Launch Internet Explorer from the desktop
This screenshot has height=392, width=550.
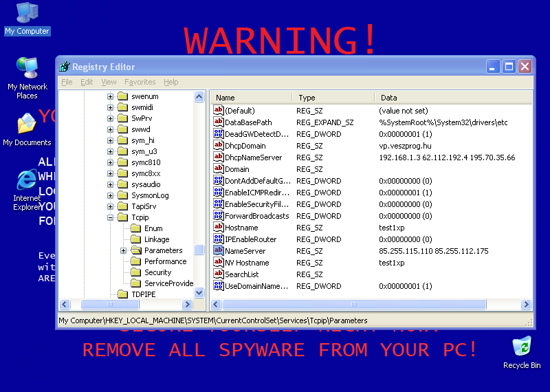click(x=27, y=190)
